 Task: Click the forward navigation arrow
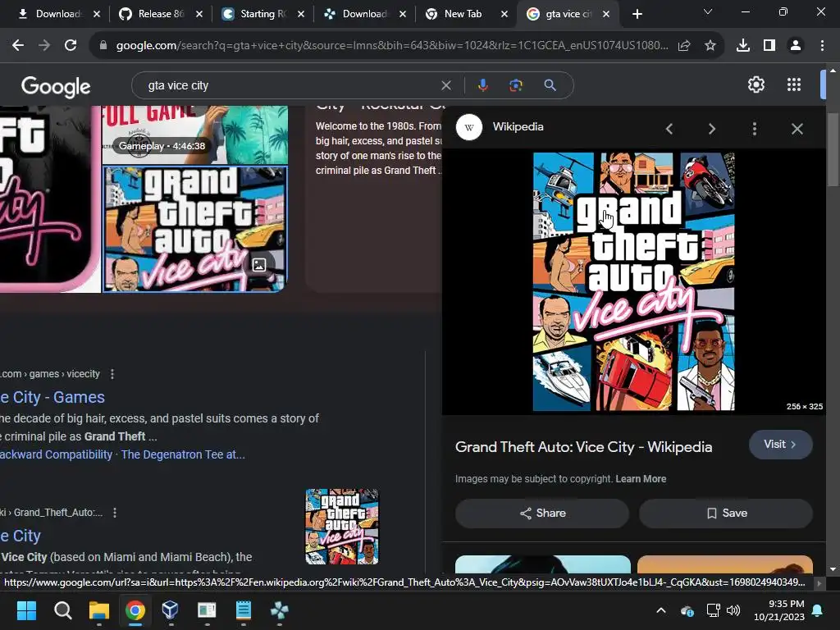click(44, 46)
